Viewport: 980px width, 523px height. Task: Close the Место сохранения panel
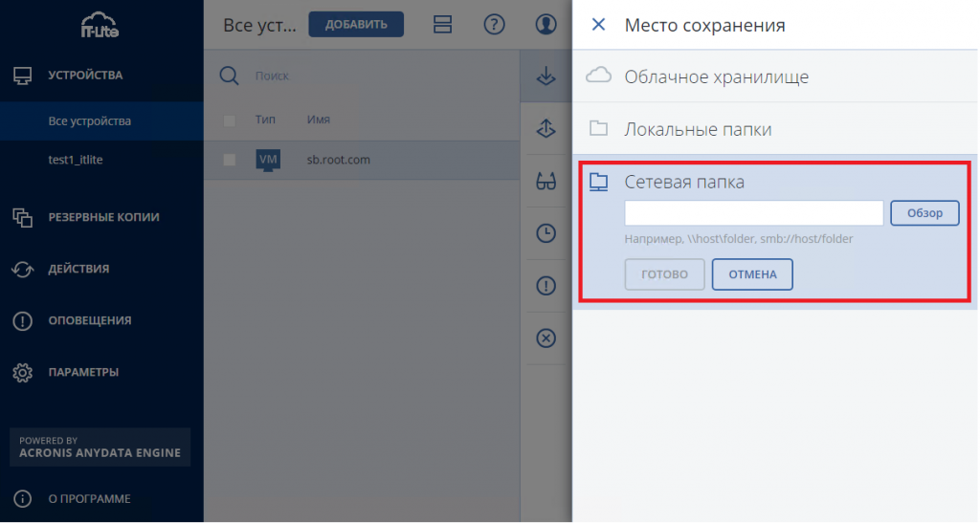pyautogui.click(x=598, y=24)
